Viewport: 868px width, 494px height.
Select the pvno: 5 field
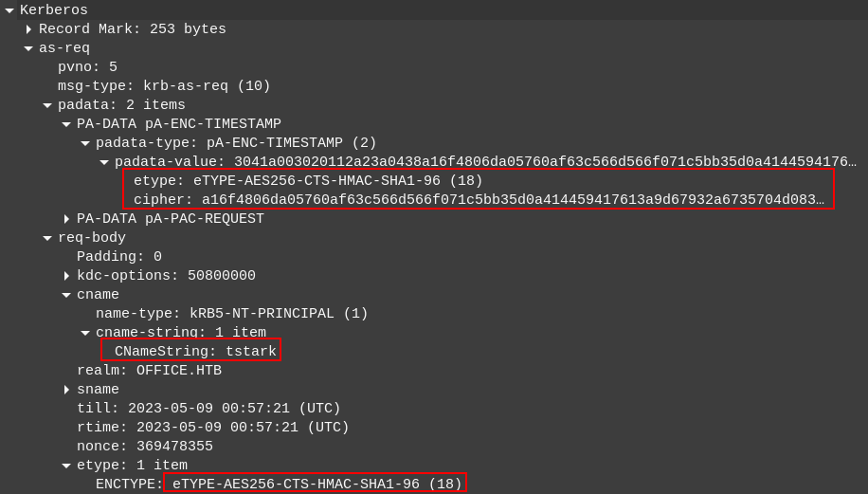[x=88, y=67]
